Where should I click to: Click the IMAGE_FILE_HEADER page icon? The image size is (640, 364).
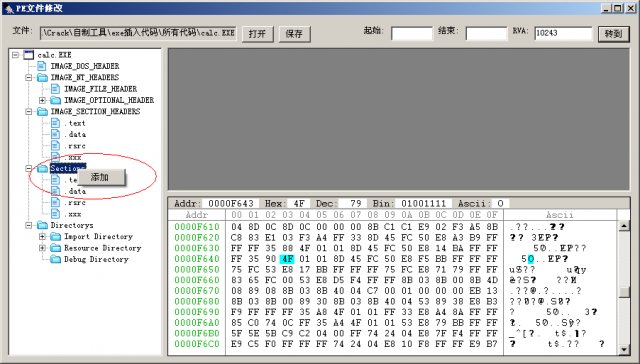point(56,89)
